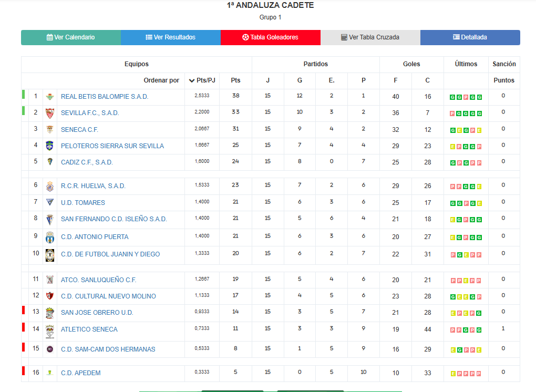Open the Ver Tabla Cruzada tab
Image resolution: width=536 pixels, height=392 pixels.
point(370,37)
